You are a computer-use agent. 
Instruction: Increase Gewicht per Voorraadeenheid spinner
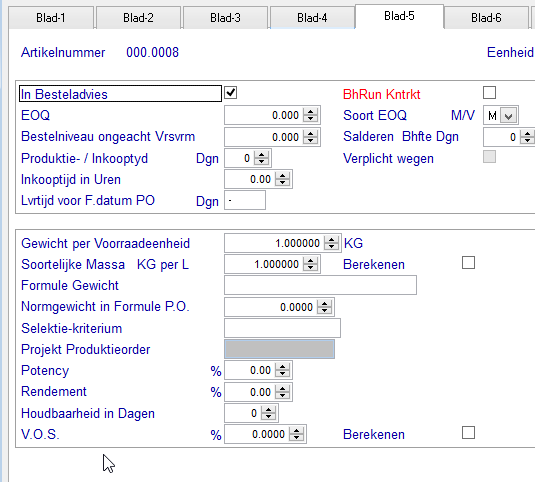(331, 239)
